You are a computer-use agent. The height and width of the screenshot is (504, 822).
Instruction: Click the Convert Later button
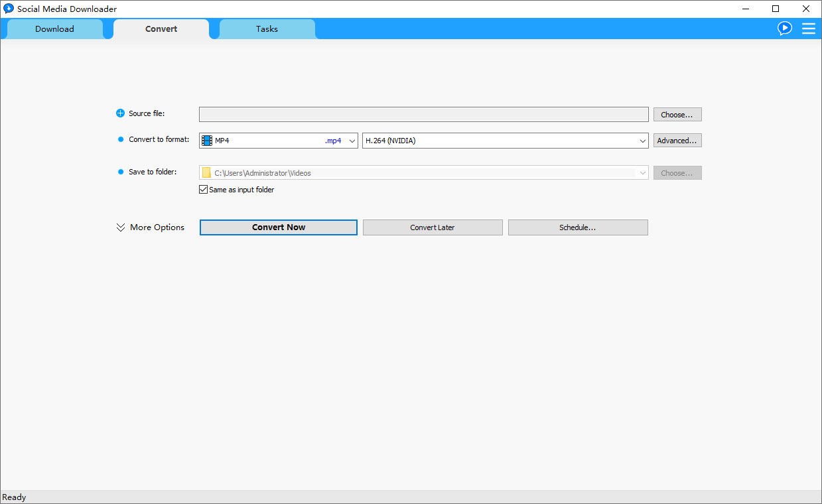(x=433, y=227)
